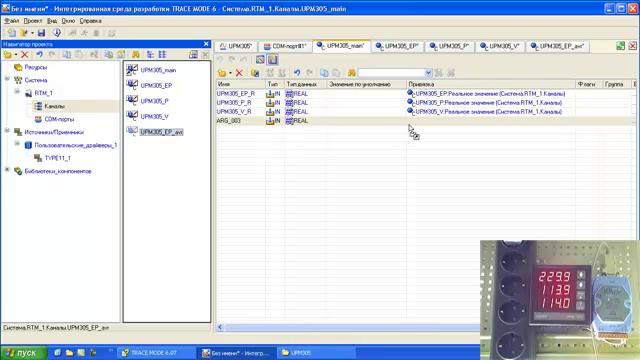Click the copy icon in navigator toolbar
Image resolution: width=640 pixels, height=360 pixels.
tap(67, 54)
